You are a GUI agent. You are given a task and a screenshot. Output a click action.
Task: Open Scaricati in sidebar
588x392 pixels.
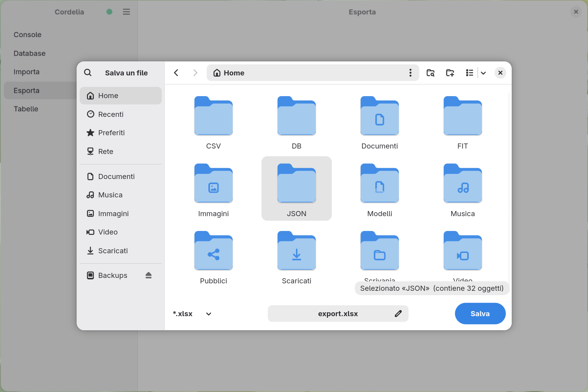[121, 251]
